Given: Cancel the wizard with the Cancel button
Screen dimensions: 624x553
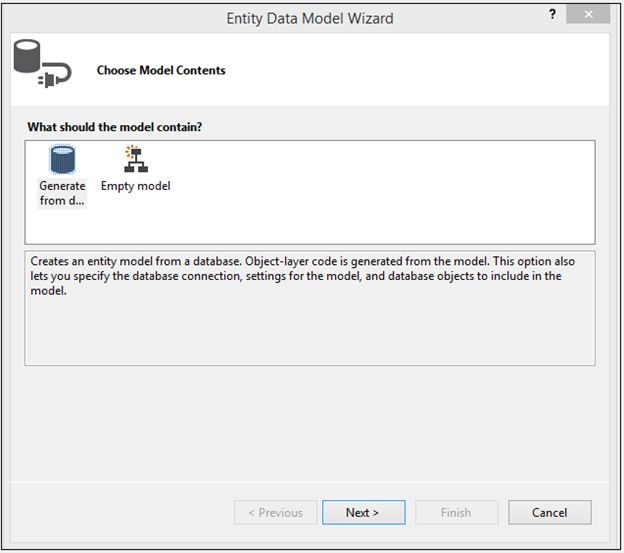Looking at the screenshot, I should point(549,513).
